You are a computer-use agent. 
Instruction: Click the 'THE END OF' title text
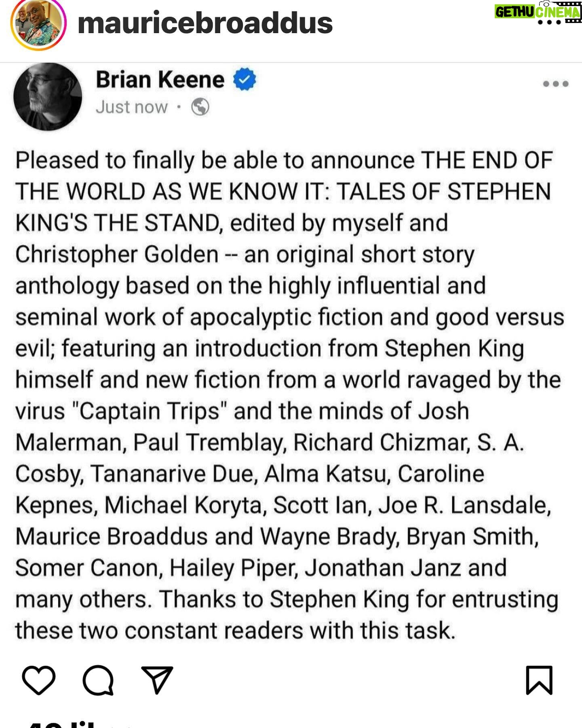pos(487,160)
